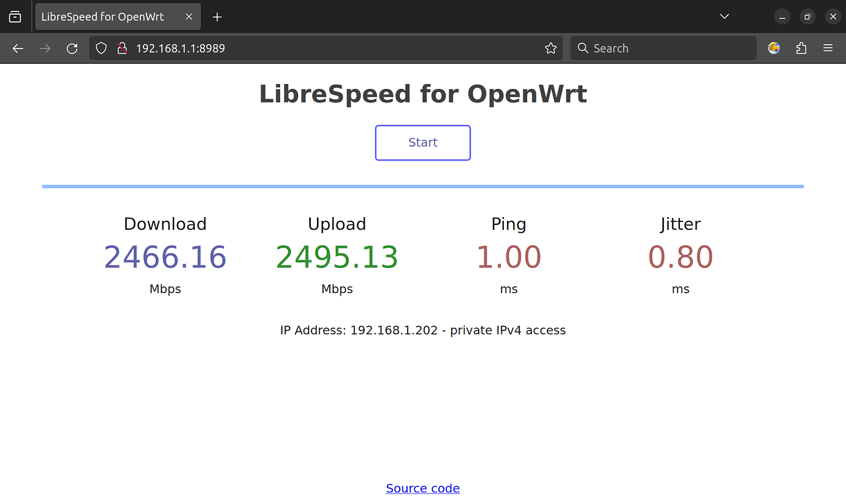Open the extensions puzzle-piece panel
The width and height of the screenshot is (846, 504).
[801, 48]
